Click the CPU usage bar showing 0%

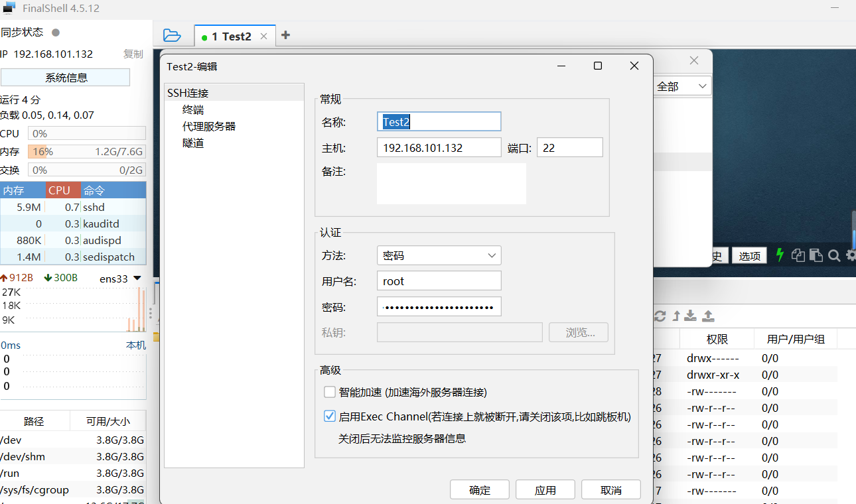87,133
